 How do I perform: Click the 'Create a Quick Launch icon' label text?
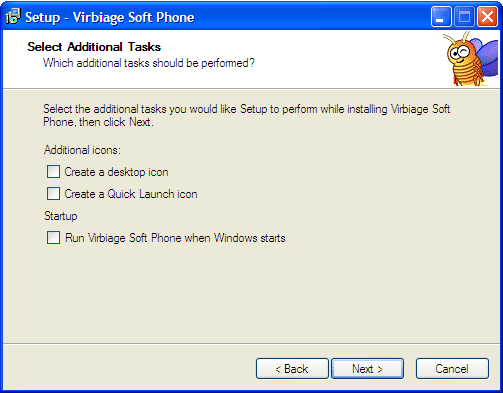tap(131, 194)
